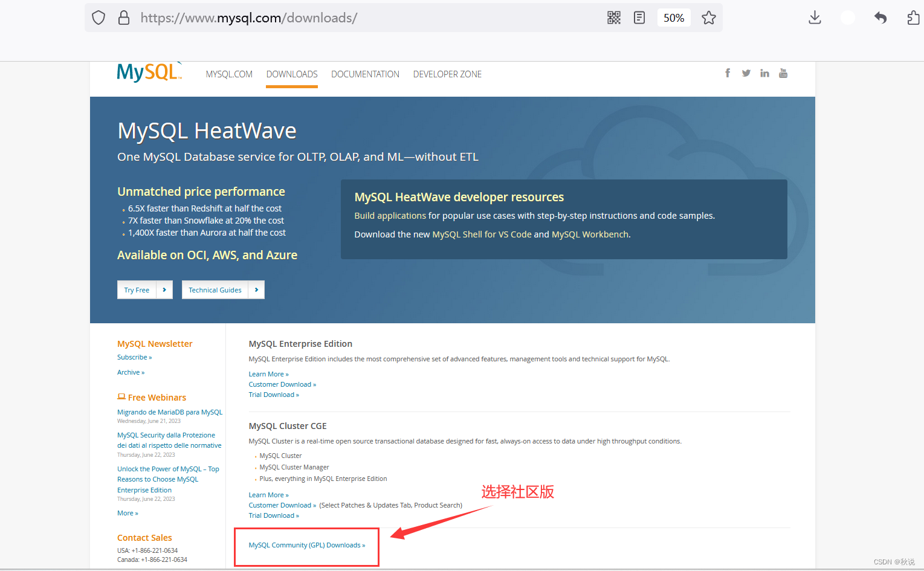Click the More webinars link

click(x=128, y=513)
